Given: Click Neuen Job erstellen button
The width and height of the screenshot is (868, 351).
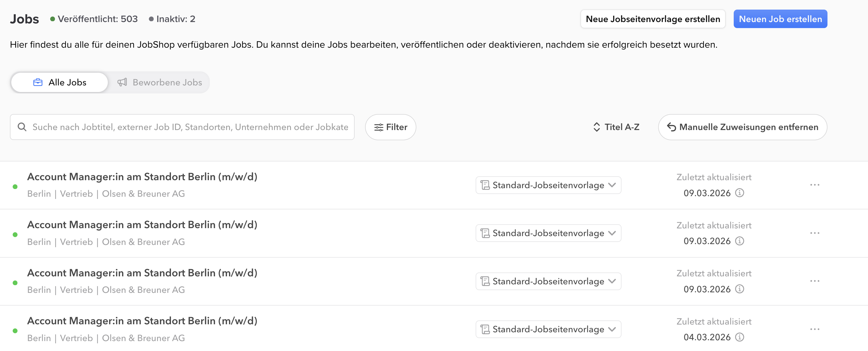Looking at the screenshot, I should (x=780, y=19).
